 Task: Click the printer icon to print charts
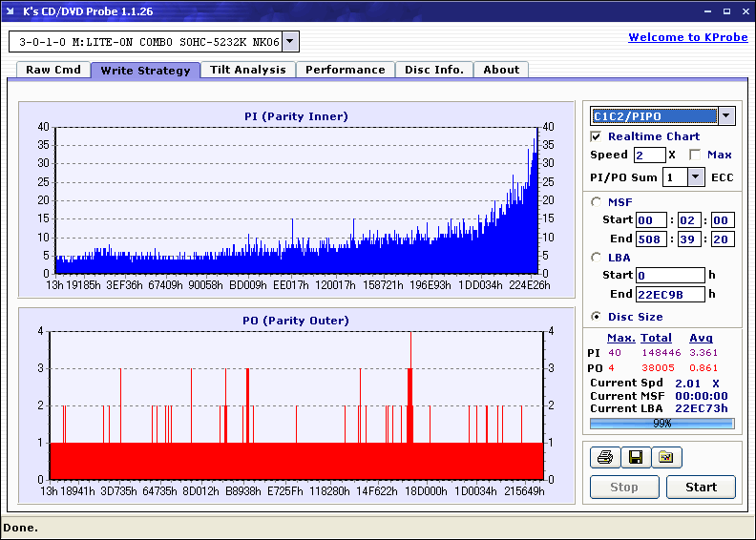point(603,458)
